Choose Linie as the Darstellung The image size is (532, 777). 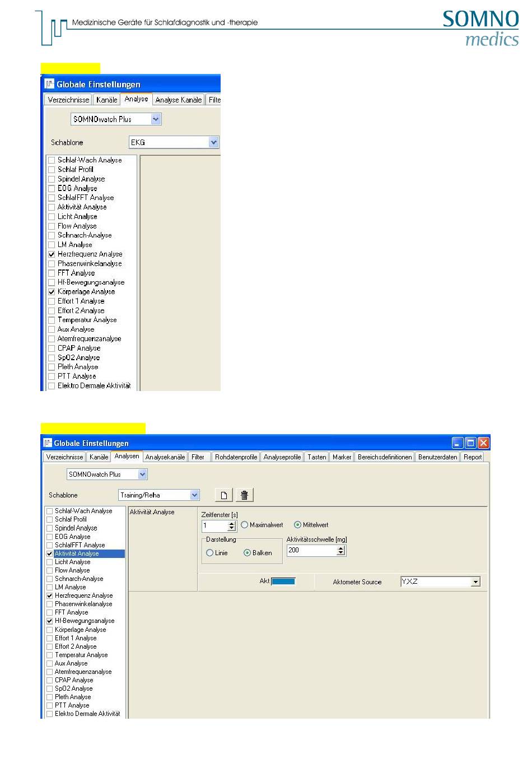(x=210, y=553)
